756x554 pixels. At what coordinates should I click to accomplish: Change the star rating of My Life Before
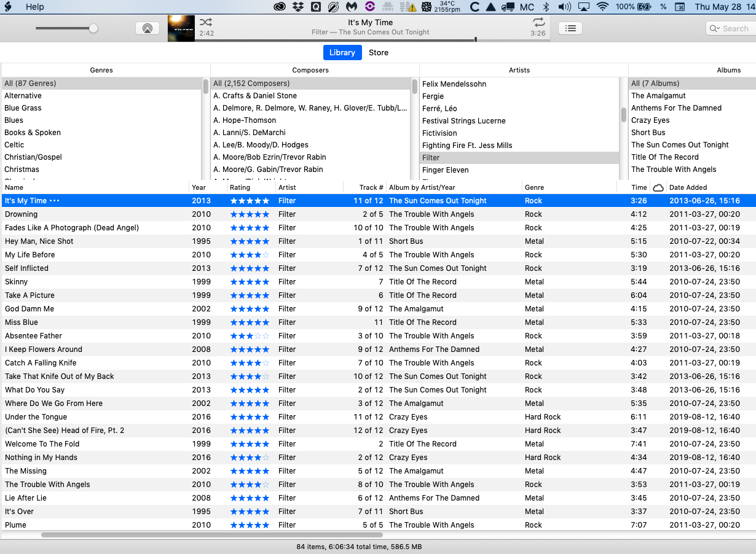(x=250, y=255)
